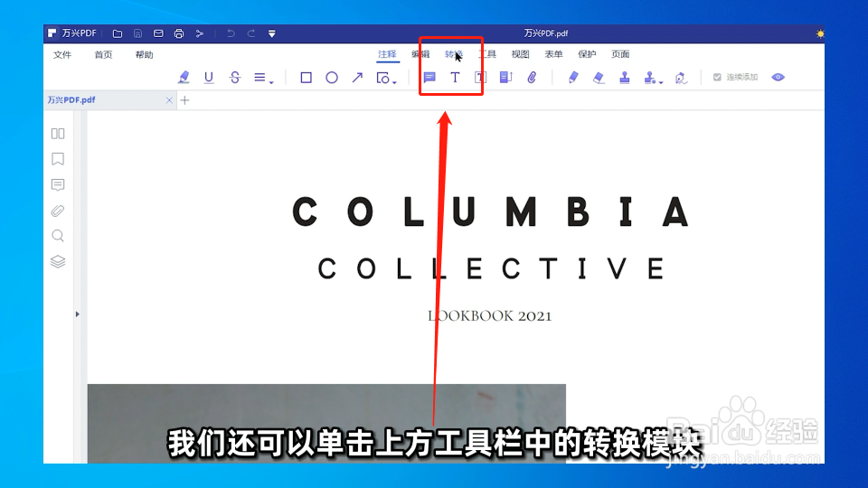The image size is (868, 488).
Task: Select the Eraser tool
Action: click(599, 78)
